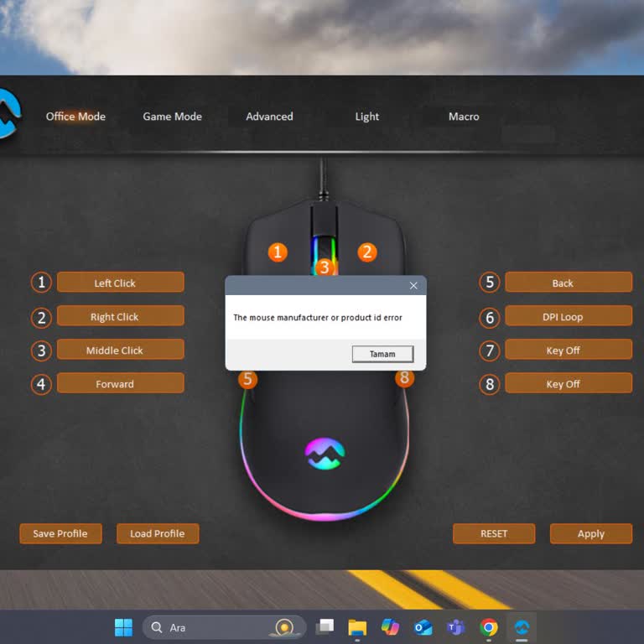Click the Save Profile button

click(60, 533)
